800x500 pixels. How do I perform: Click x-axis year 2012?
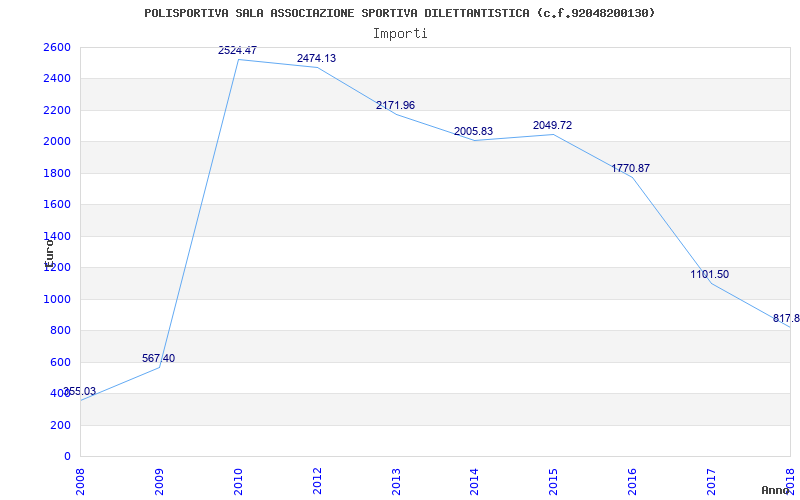(x=317, y=482)
